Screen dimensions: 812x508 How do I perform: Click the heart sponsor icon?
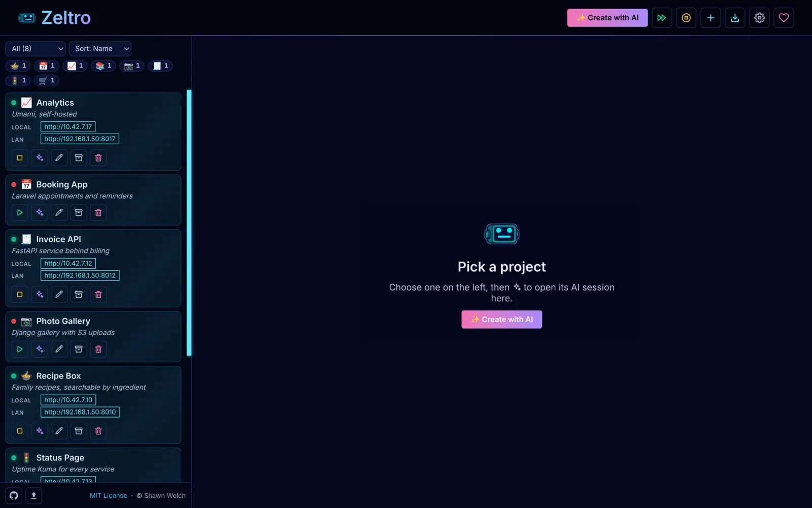point(784,18)
